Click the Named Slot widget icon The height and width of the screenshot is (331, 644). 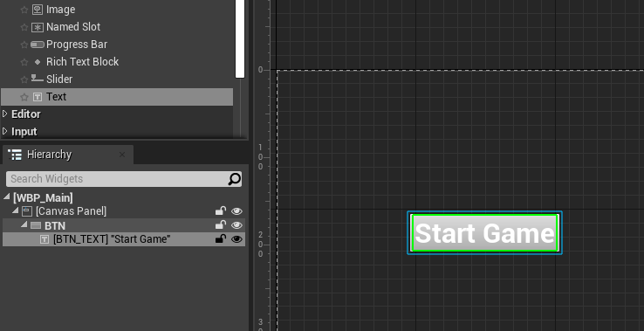click(38, 27)
